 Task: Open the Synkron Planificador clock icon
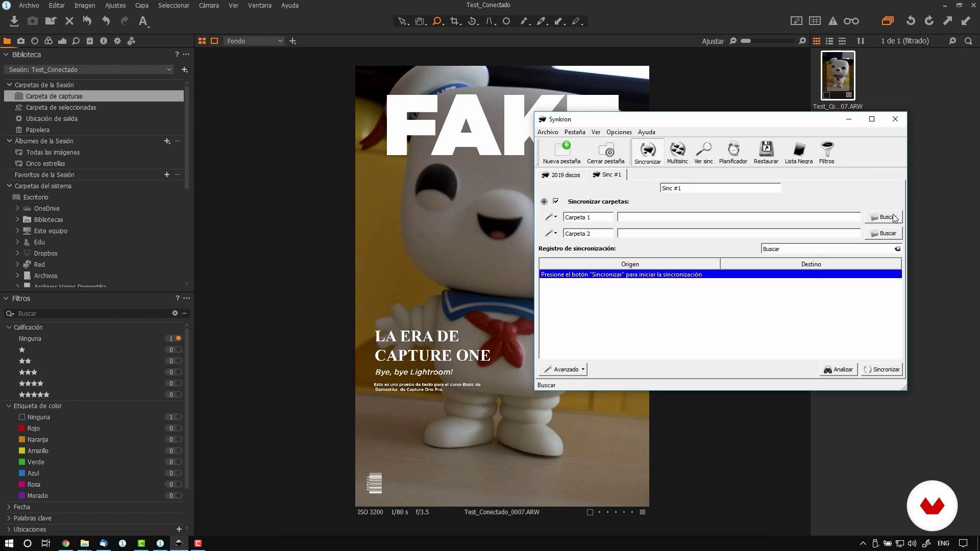click(733, 153)
